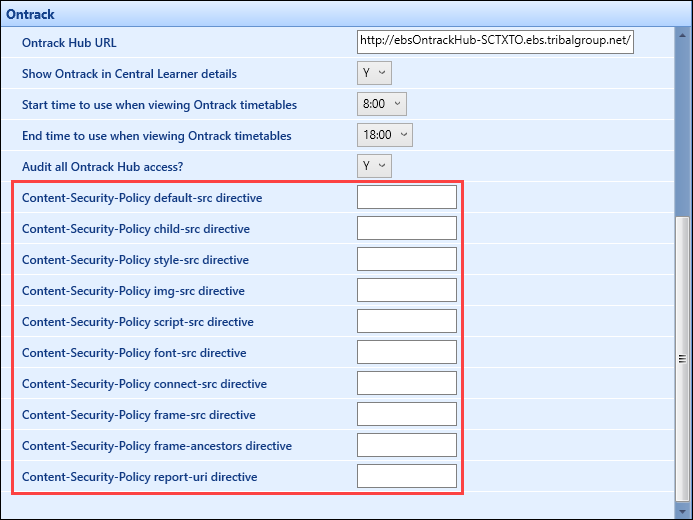Click the 'Ontrack Hub URL' label
Image resolution: width=693 pixels, height=520 pixels.
(69, 43)
